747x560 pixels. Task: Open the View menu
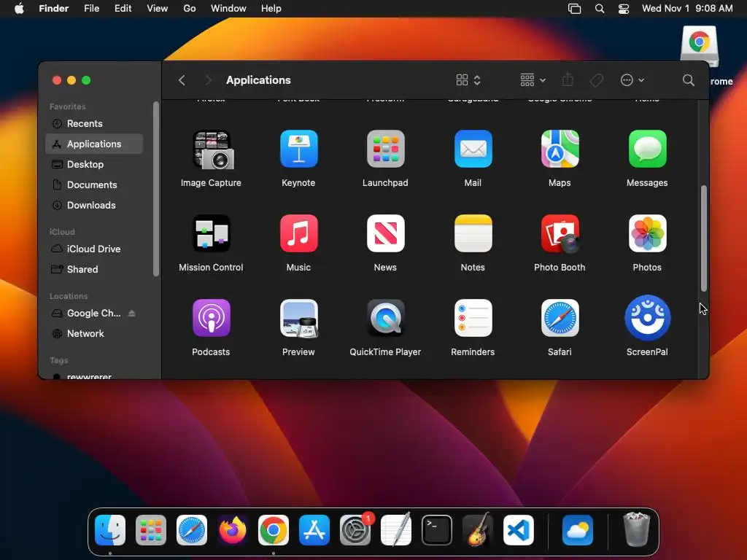(158, 9)
